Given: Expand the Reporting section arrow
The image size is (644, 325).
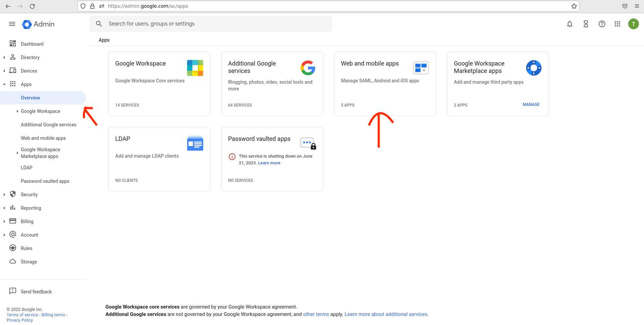Looking at the screenshot, I should pyautogui.click(x=4, y=208).
